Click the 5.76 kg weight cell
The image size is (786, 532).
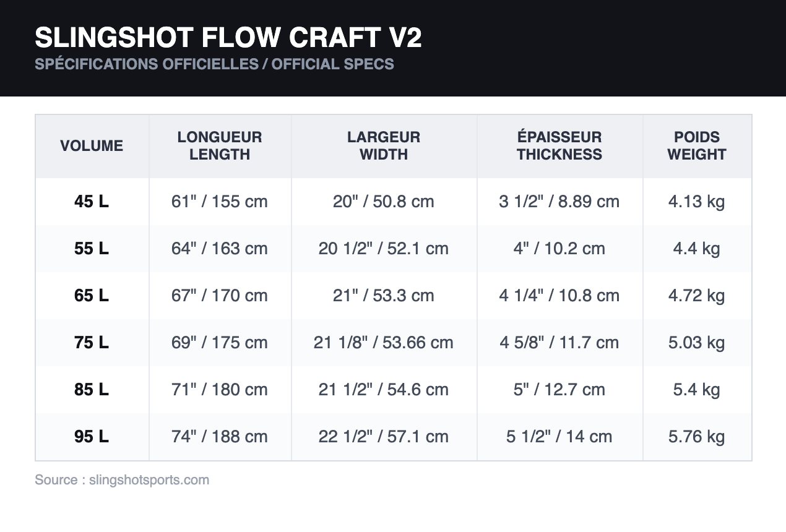[697, 437]
